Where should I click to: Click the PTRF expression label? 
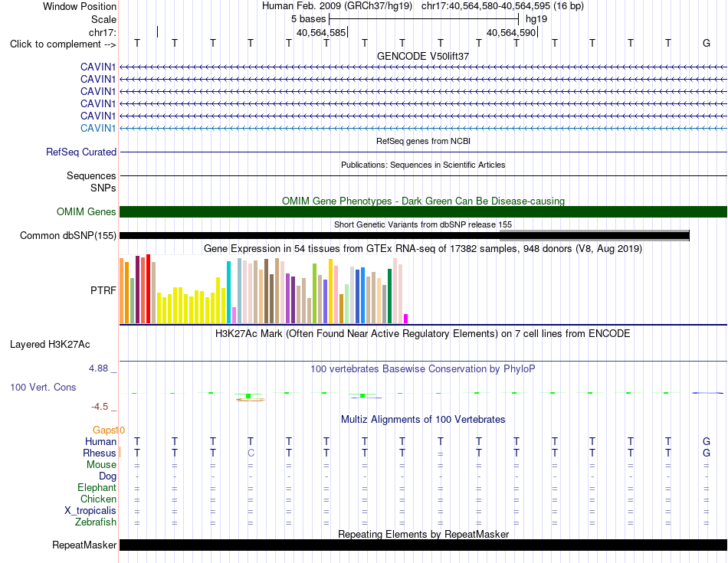click(x=103, y=290)
